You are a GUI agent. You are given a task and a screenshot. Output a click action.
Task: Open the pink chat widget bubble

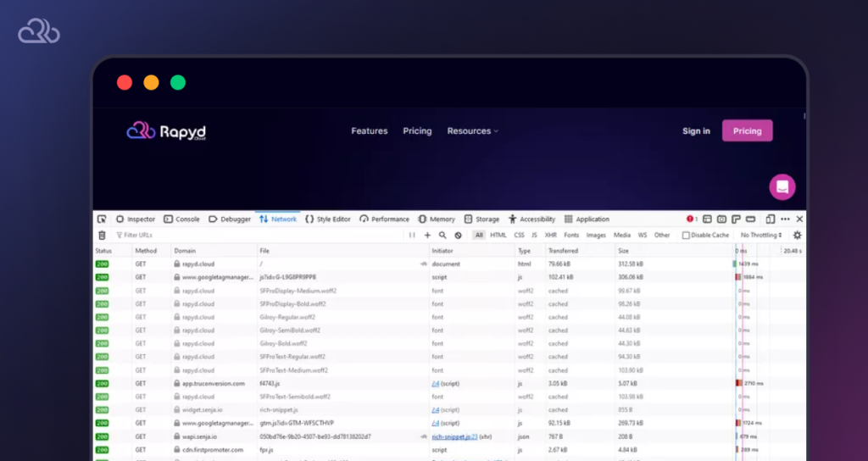point(782,187)
